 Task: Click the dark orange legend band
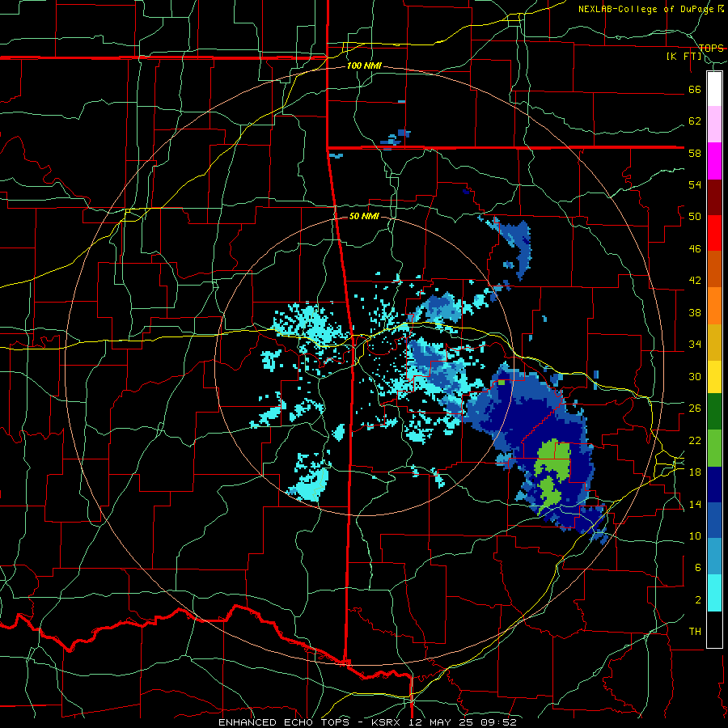714,269
